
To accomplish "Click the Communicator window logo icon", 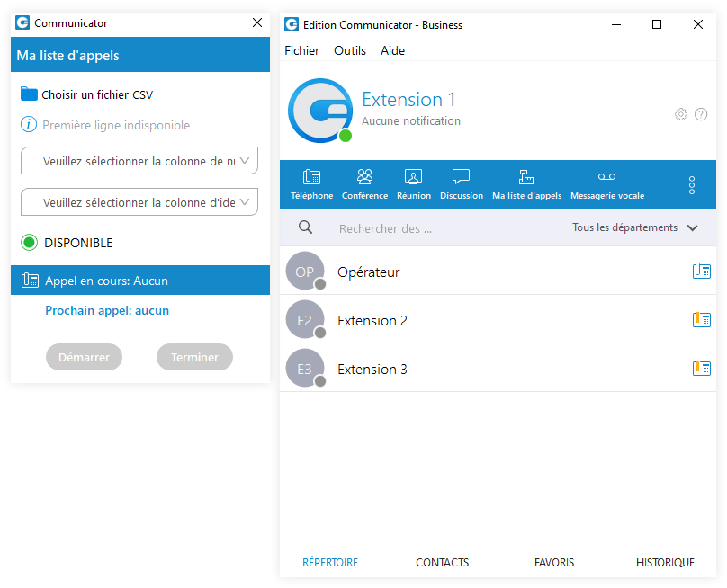I will (22, 22).
